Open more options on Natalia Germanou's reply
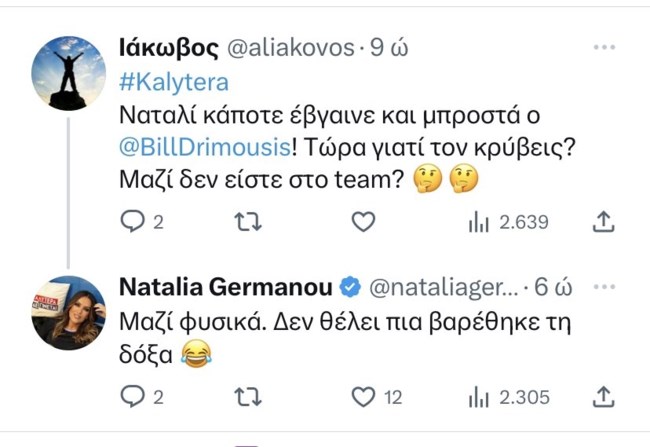The height and width of the screenshot is (447, 650). tap(603, 287)
